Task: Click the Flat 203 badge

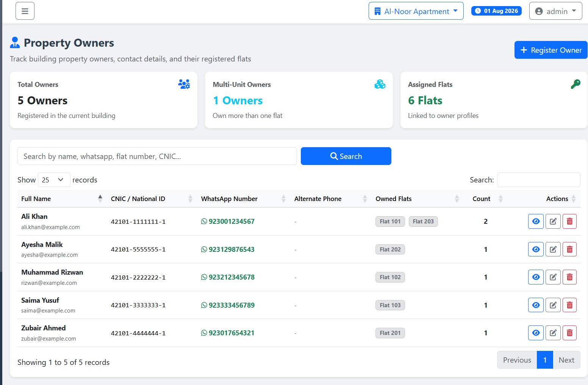Action: (x=423, y=222)
